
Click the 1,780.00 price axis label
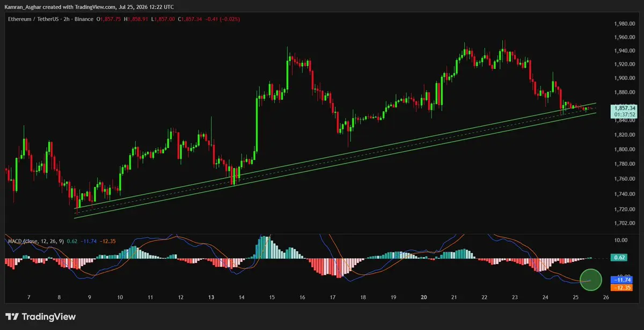tap(625, 164)
